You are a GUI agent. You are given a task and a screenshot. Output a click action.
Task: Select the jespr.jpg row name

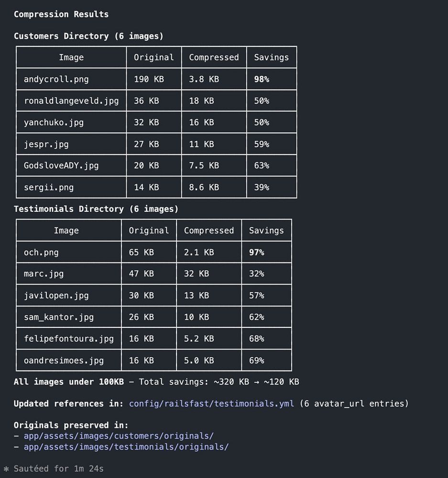point(46,144)
